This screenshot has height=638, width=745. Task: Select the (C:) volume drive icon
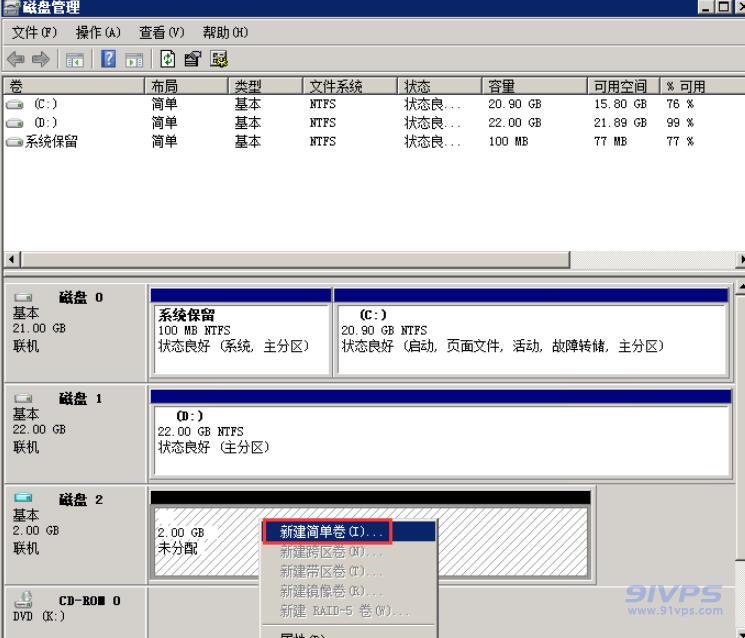coord(14,104)
